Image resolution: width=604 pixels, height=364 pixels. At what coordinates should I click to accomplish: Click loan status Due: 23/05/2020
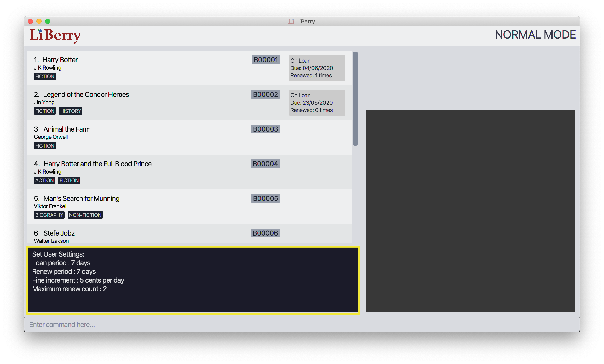tap(311, 103)
